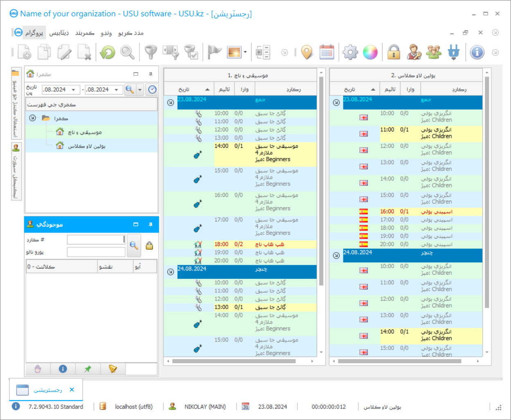
Task: Open the end date dropdown in the rooms panel
Action: (x=116, y=90)
